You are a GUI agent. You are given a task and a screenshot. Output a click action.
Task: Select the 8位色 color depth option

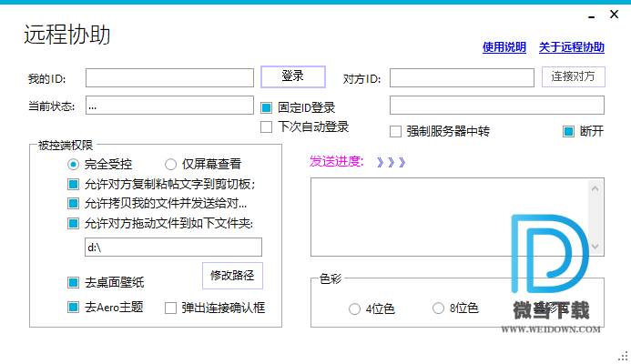tap(438, 308)
